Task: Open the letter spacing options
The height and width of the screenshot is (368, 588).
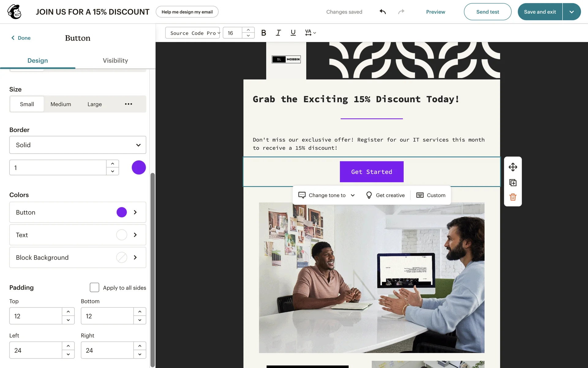Action: pyautogui.click(x=310, y=33)
